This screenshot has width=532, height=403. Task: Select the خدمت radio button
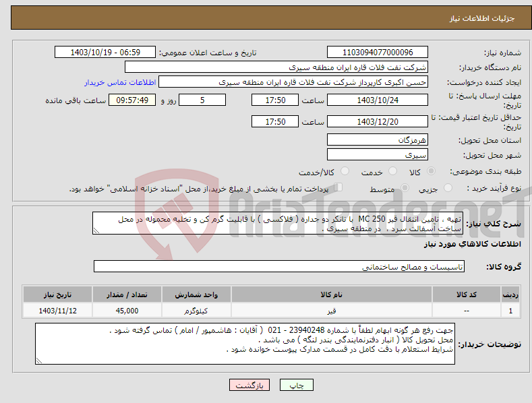[392, 171]
